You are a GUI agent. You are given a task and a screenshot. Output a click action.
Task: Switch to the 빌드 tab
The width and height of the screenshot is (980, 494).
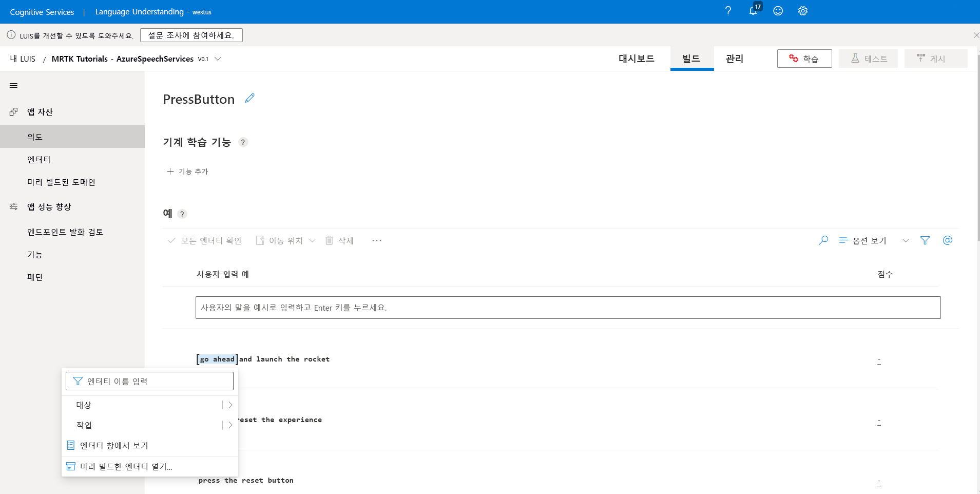click(691, 59)
